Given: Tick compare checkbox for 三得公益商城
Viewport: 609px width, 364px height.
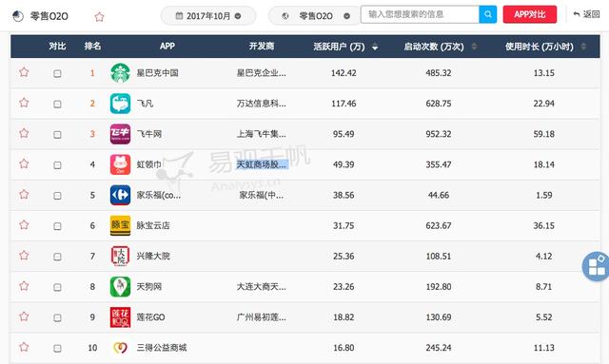Looking at the screenshot, I should 57,349.
